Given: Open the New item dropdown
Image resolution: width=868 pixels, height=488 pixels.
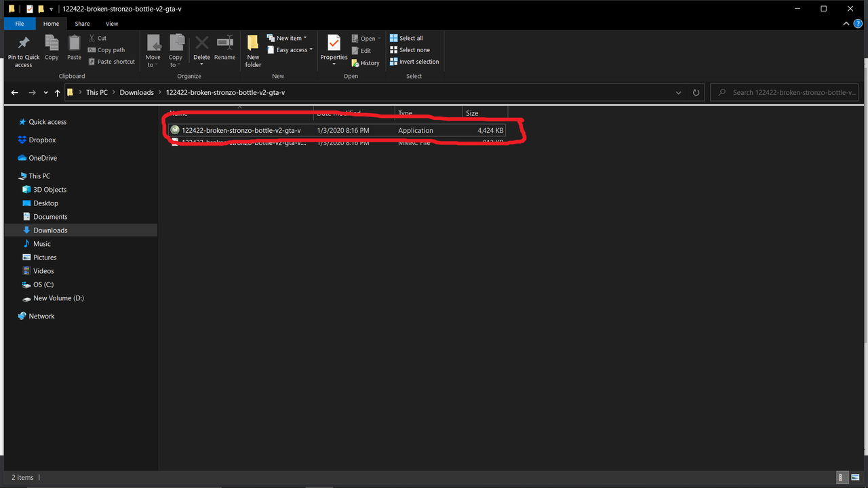Looking at the screenshot, I should [x=287, y=38].
